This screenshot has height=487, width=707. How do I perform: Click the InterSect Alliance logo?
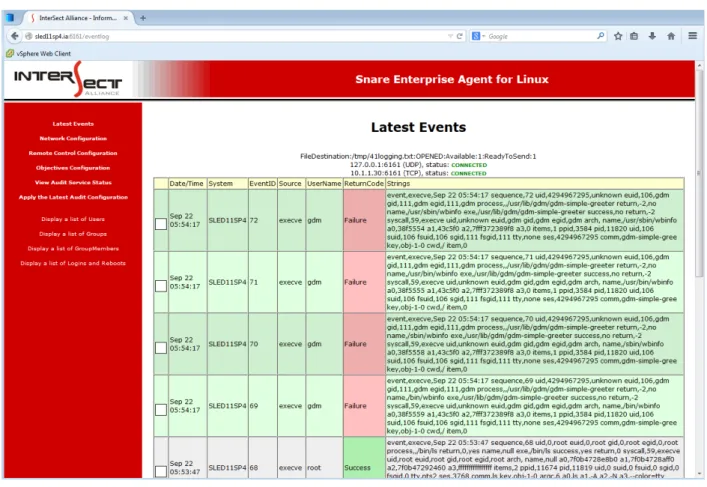(x=68, y=79)
